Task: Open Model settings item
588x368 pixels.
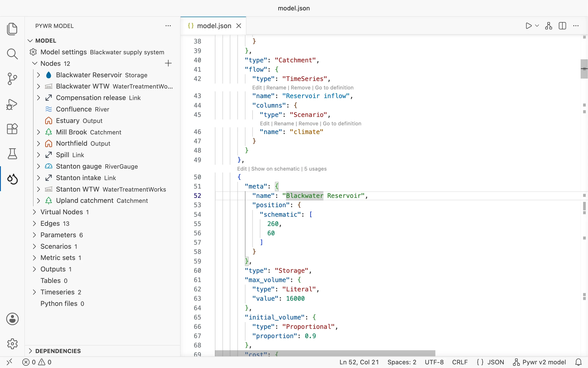Action: coord(102,52)
